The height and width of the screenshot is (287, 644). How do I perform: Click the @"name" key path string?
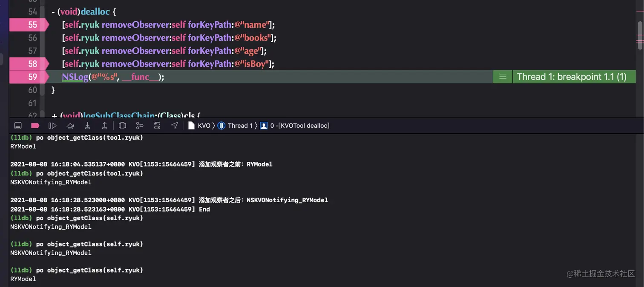(252, 25)
